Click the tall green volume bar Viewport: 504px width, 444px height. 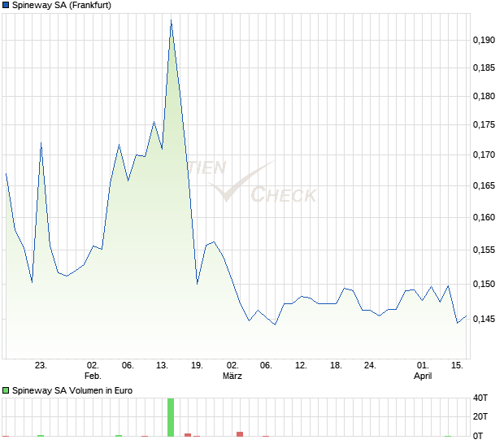point(171,417)
